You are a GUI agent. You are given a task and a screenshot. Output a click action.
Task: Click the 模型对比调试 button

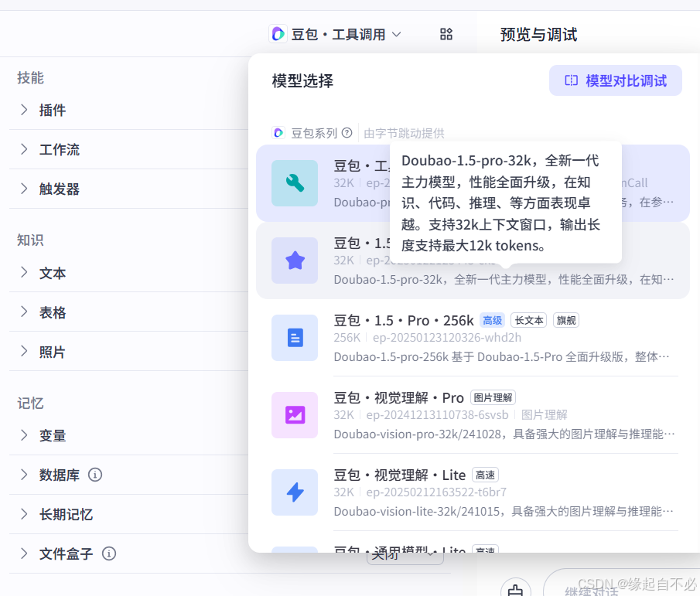(x=615, y=80)
